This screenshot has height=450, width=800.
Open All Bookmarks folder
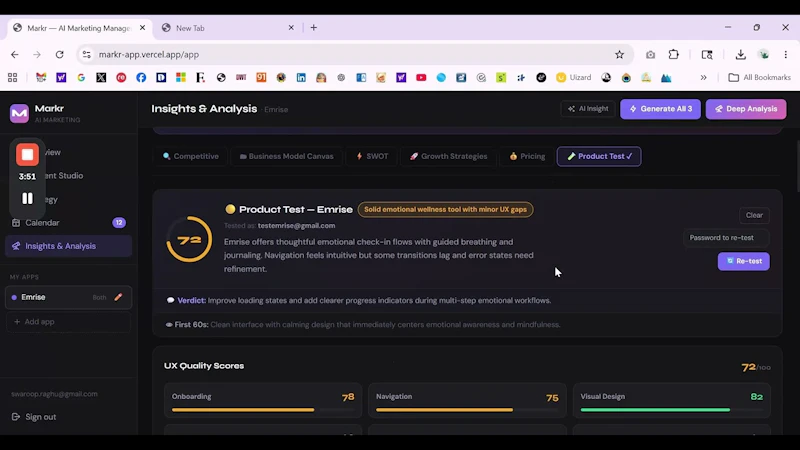click(x=760, y=78)
